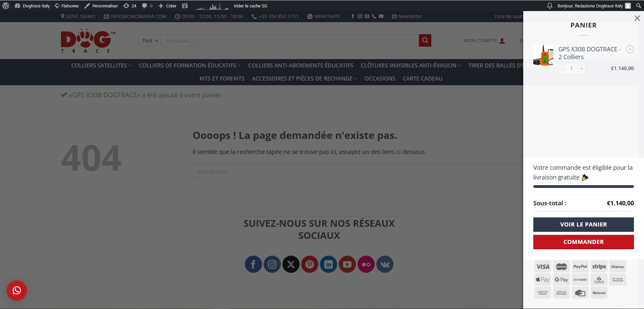Click the footer LinkedIn social icon
The image size is (644, 309).
click(328, 264)
